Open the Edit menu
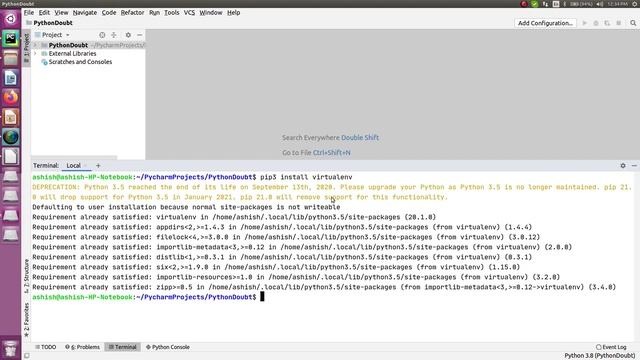 (x=44, y=13)
